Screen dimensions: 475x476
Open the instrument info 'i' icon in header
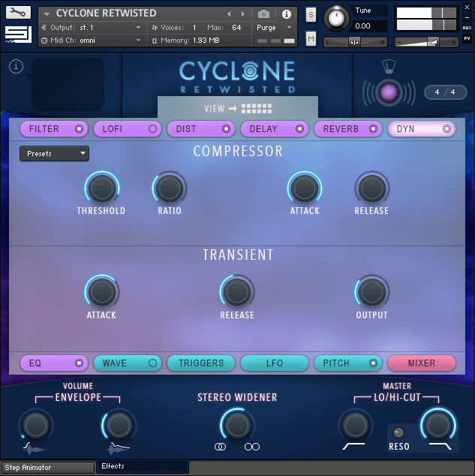pos(286,14)
